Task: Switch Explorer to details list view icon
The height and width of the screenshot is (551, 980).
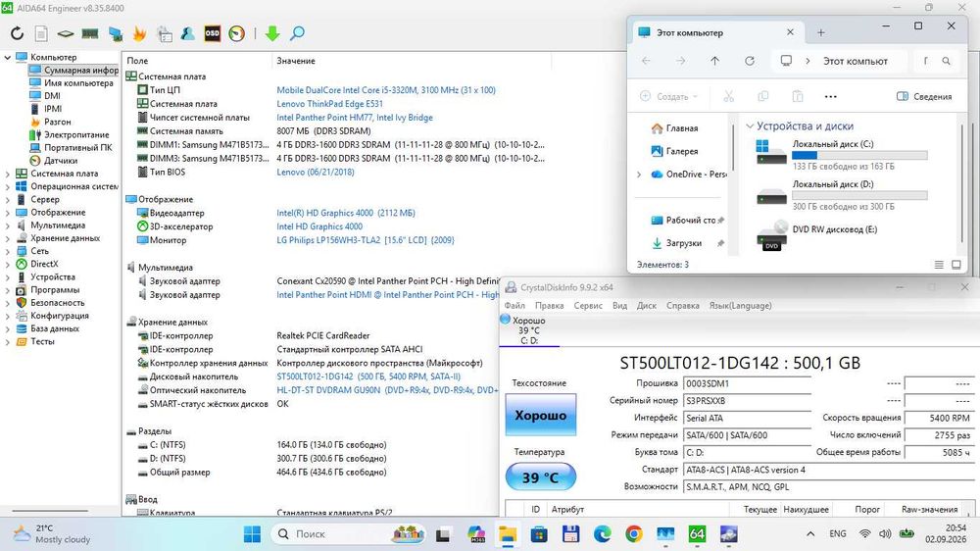Action: 939,265
